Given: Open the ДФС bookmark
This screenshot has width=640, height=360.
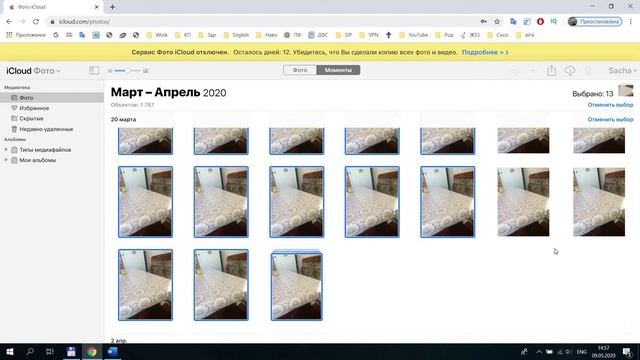Looking at the screenshot, I should click(x=318, y=35).
